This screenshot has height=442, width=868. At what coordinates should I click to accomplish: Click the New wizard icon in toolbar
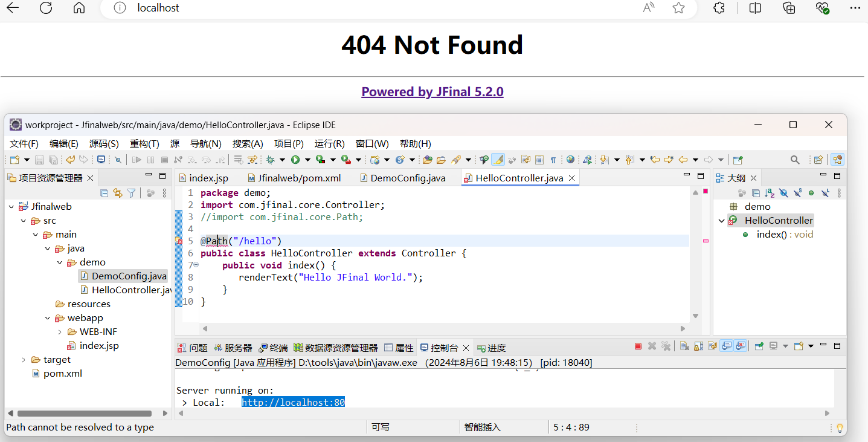click(x=14, y=160)
